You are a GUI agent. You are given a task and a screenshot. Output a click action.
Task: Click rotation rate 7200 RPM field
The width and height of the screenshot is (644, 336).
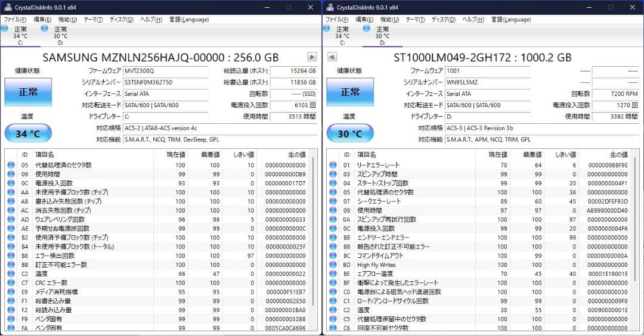[615, 94]
